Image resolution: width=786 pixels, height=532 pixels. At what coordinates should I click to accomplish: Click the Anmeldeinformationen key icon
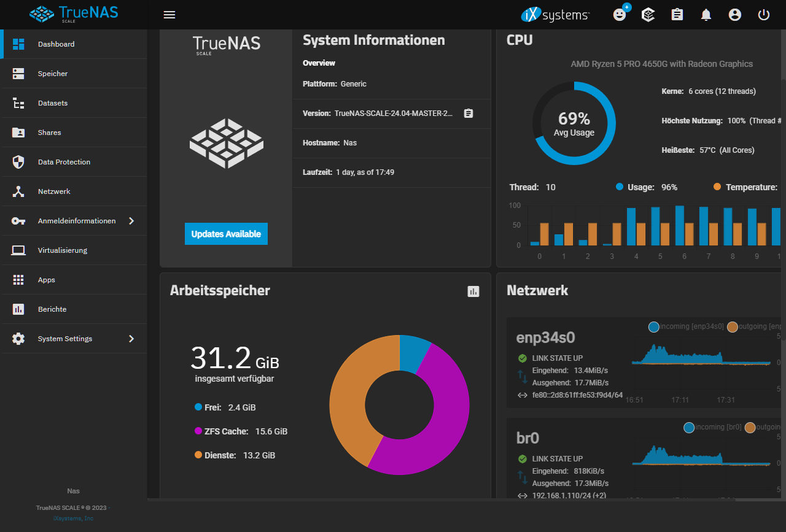(x=18, y=221)
